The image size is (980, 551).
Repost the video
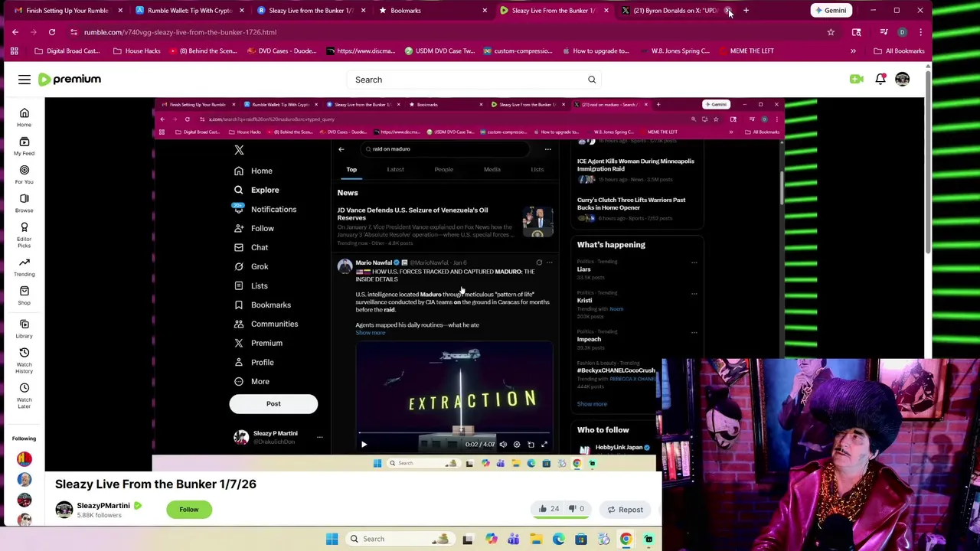625,510
